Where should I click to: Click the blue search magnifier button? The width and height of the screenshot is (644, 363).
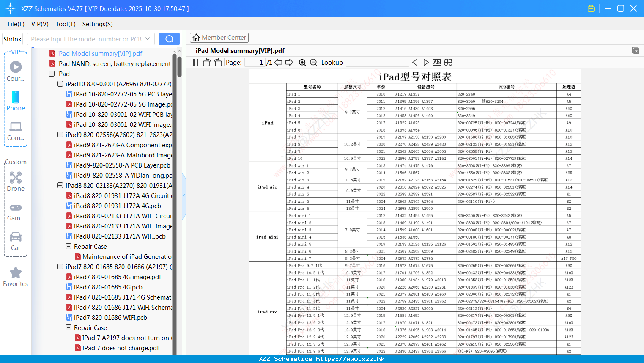(x=169, y=39)
